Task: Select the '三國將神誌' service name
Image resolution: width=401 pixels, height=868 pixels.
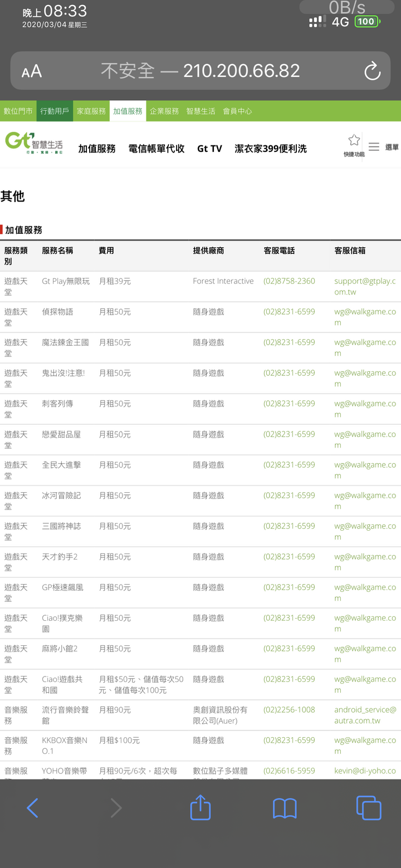Action: point(61,526)
